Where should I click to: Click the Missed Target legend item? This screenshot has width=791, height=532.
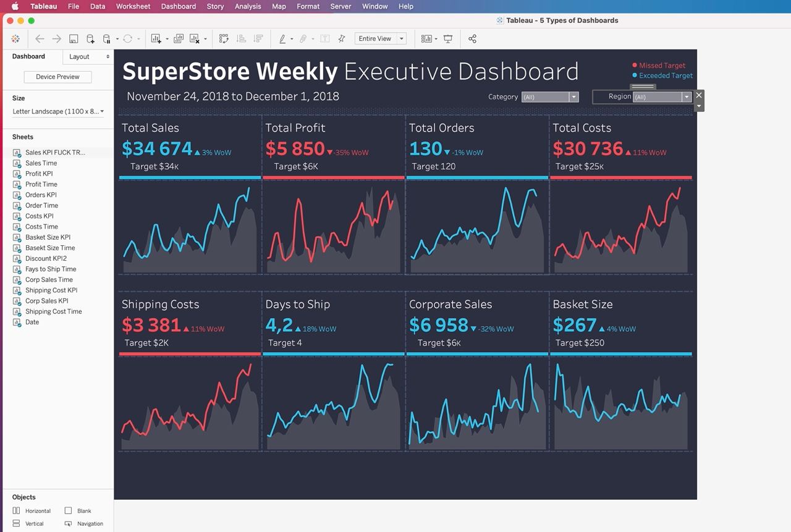point(659,65)
